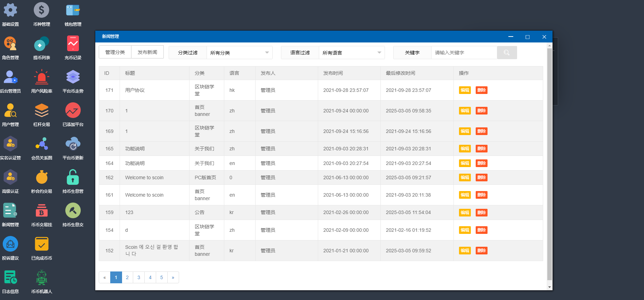Launch the 钱包管理 wallet icon
Viewport: 644px width, 300px height.
pyautogui.click(x=73, y=10)
